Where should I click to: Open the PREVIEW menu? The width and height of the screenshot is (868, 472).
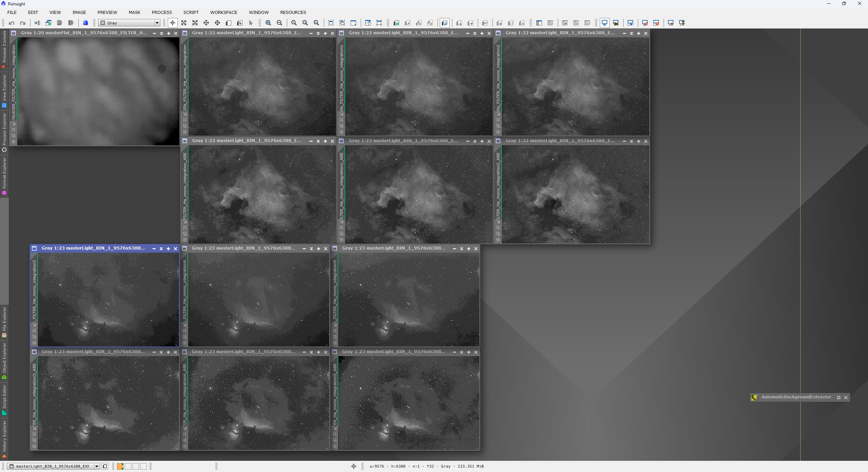coord(107,12)
